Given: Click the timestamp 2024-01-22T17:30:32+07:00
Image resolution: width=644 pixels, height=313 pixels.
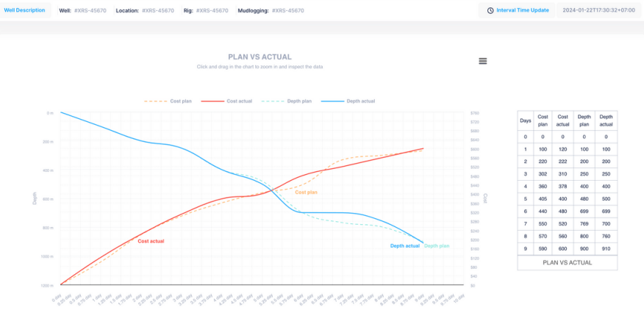Looking at the screenshot, I should pyautogui.click(x=598, y=10).
